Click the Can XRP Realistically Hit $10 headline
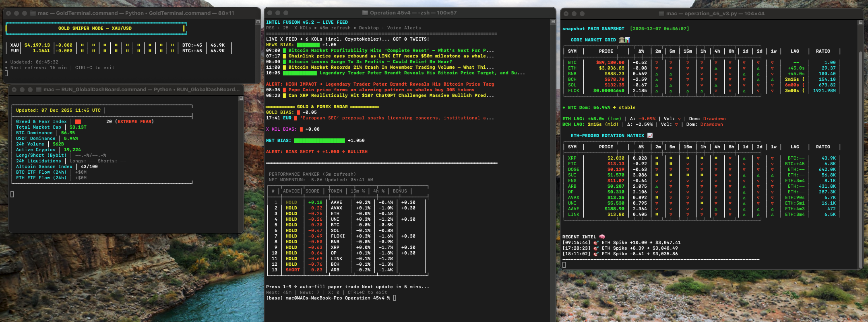868x322 pixels. coord(391,95)
